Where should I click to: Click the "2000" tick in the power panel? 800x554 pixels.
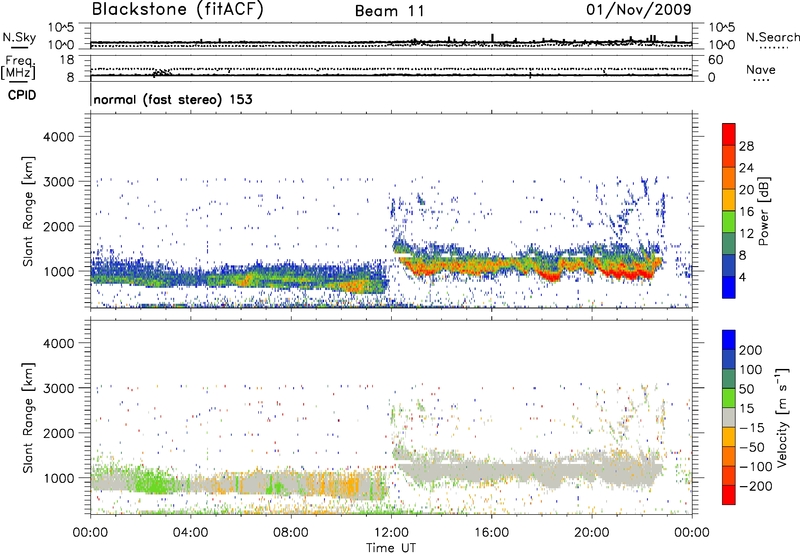[x=58, y=226]
